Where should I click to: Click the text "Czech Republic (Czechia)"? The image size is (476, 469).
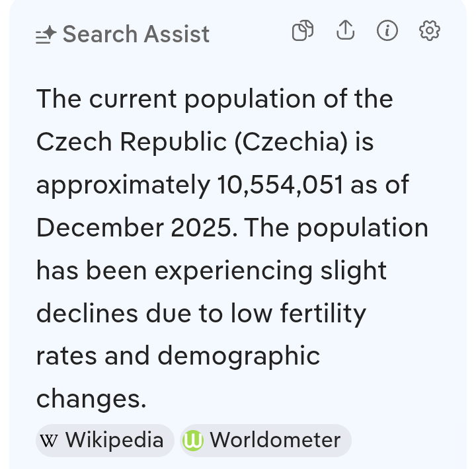(190, 143)
